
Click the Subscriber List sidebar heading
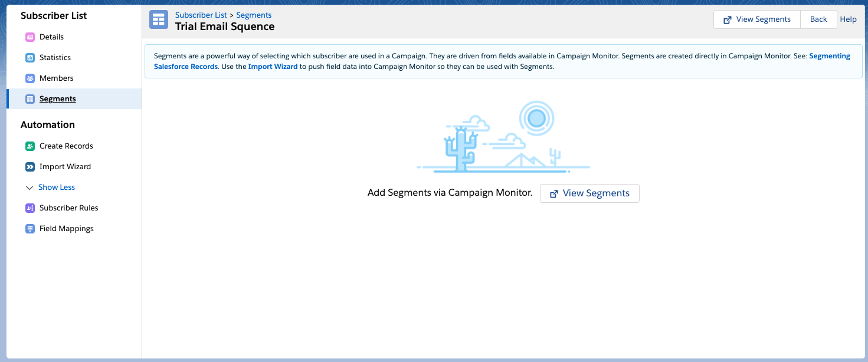point(54,16)
